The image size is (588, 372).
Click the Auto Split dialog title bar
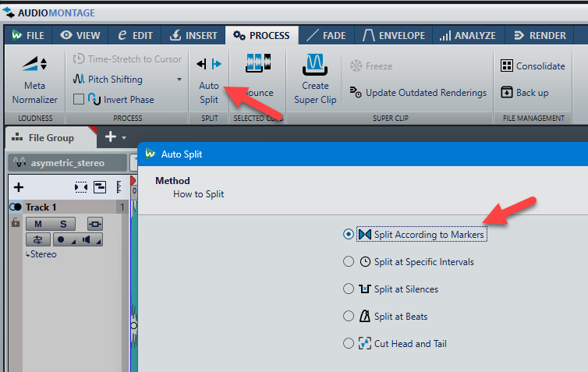[363, 154]
